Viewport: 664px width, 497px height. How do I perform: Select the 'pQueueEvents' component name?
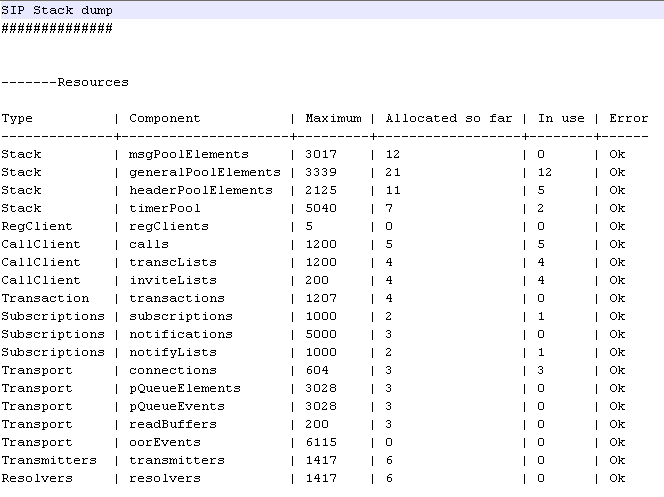(177, 406)
